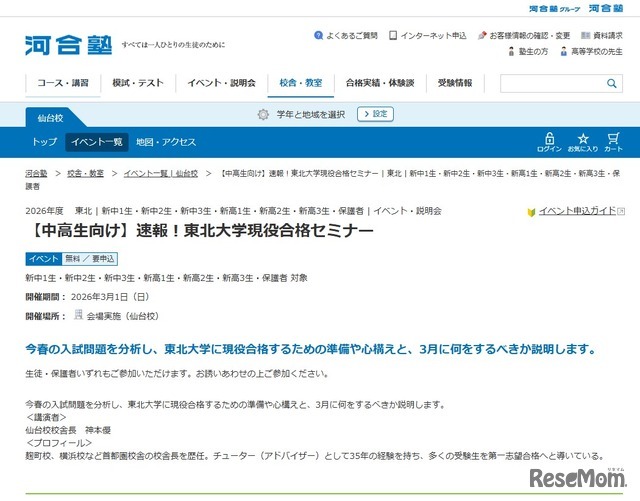Open the よくあるご質問 link
The width and height of the screenshot is (640, 501).
coord(352,36)
